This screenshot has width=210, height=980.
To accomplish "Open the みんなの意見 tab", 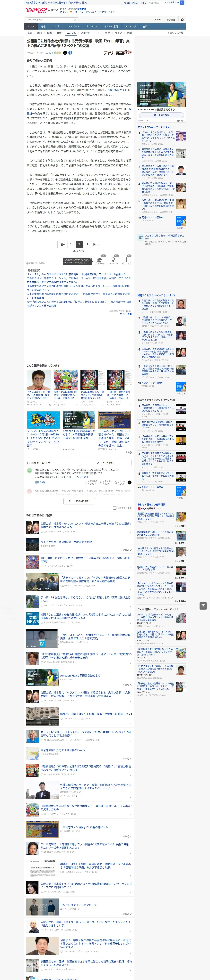I will pyautogui.click(x=111, y=27).
